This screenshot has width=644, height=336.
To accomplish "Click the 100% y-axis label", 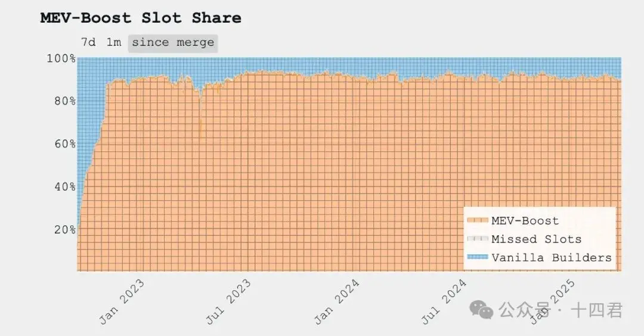I will click(61, 58).
